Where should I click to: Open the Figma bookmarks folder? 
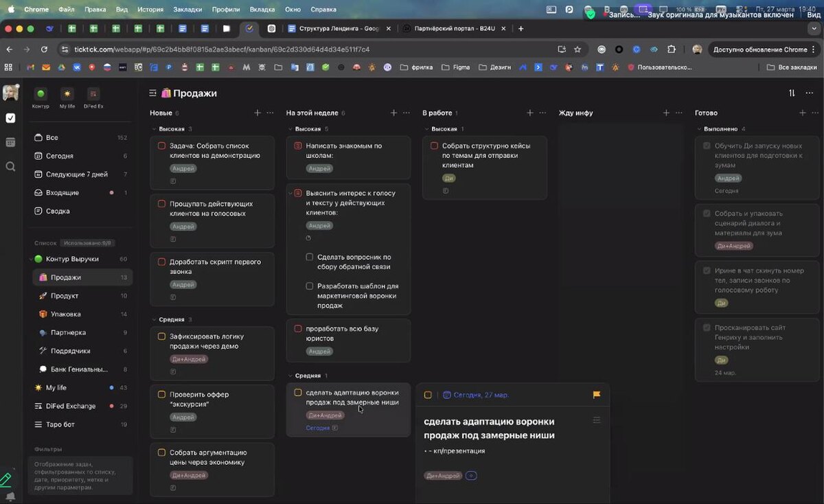[x=457, y=67]
